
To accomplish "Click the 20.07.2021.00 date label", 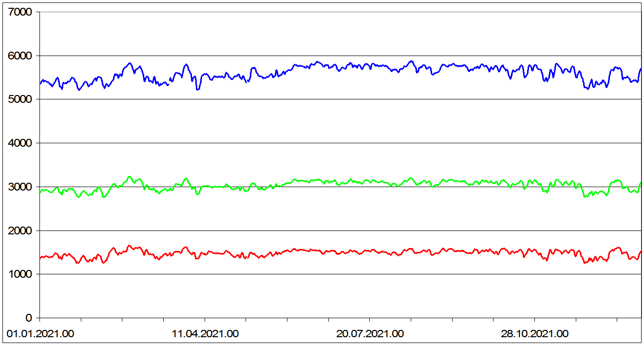I will click(370, 334).
